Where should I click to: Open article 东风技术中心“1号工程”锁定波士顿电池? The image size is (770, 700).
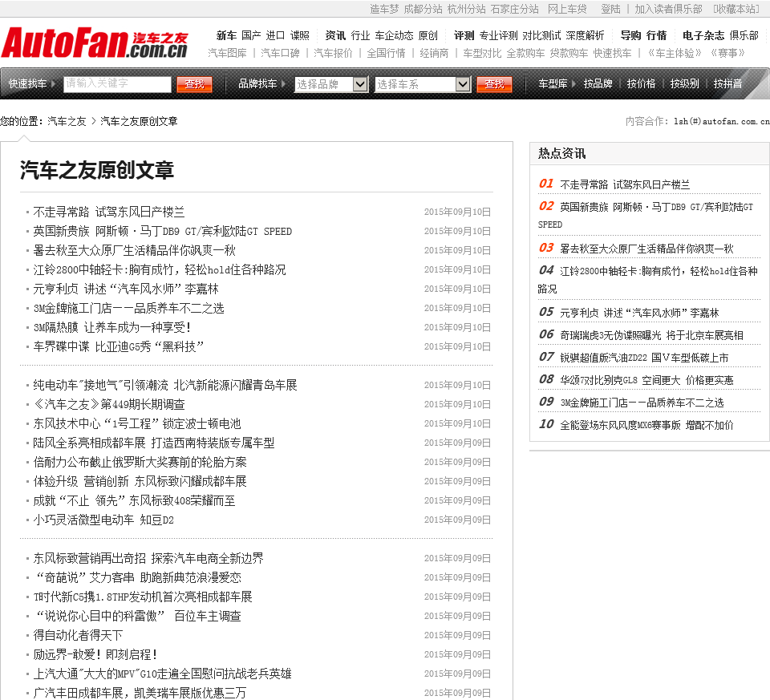point(137,423)
